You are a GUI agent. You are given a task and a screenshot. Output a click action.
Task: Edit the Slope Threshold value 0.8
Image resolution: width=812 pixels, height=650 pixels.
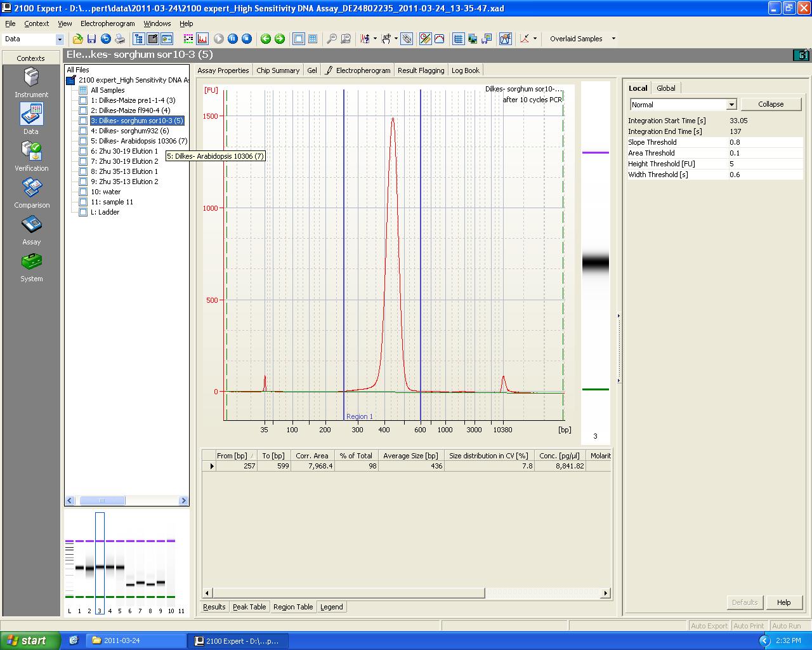pos(765,142)
